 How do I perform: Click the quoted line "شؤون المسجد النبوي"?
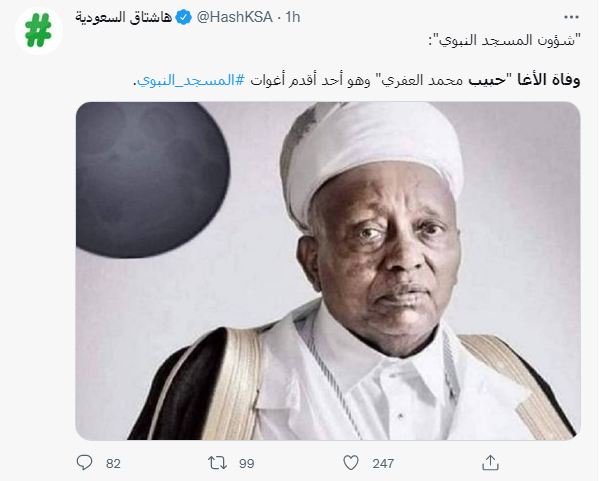pos(504,40)
